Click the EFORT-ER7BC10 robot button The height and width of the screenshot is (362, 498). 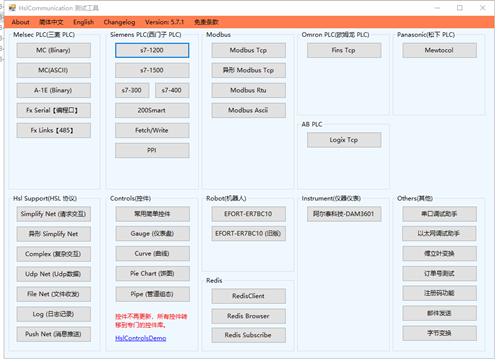(248, 214)
